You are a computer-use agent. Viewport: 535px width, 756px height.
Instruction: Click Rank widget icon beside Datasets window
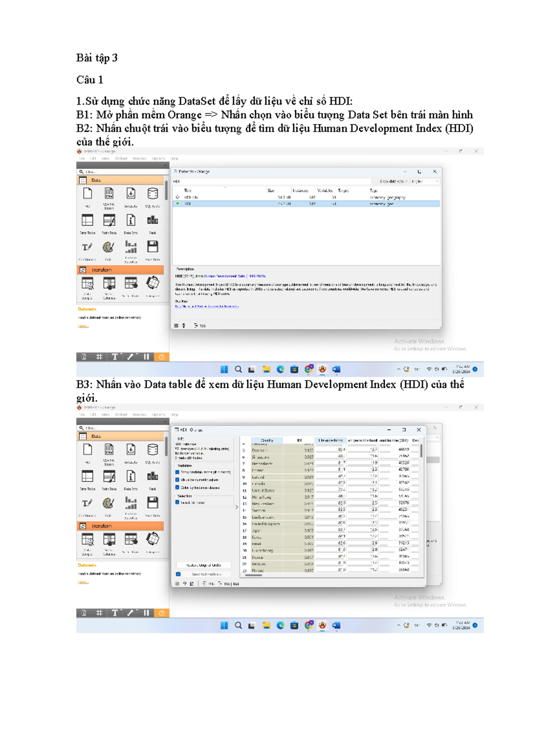(152, 220)
